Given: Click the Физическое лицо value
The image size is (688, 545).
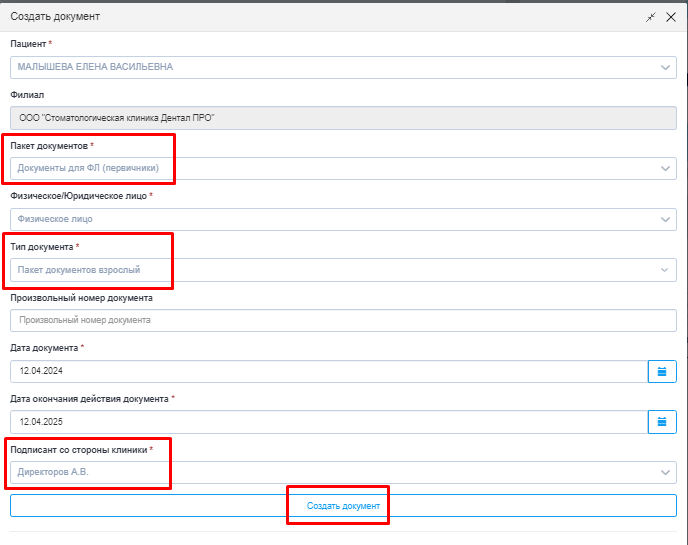Looking at the screenshot, I should 55,219.
